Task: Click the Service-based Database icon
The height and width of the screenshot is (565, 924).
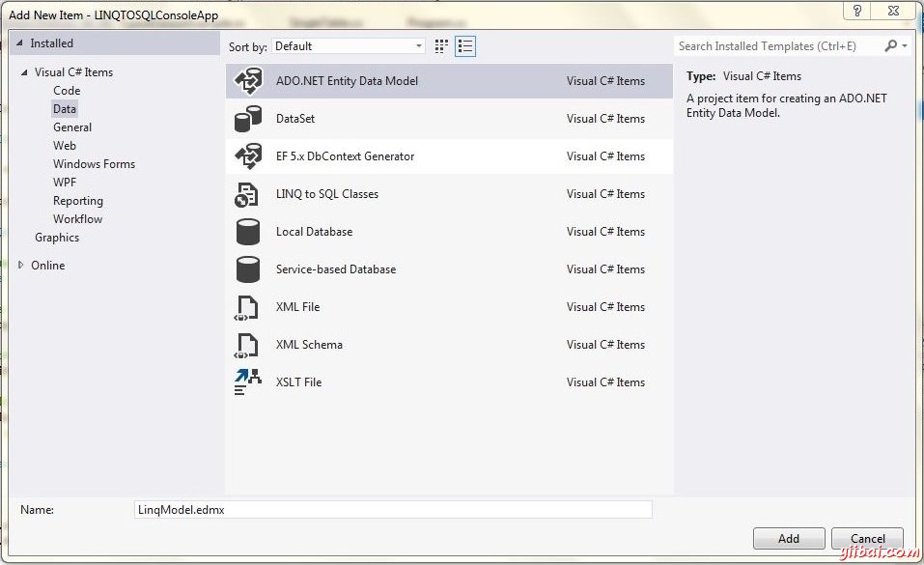Action: 248,269
